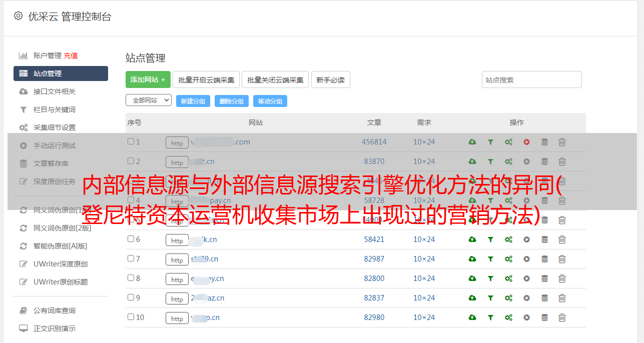The image size is (644, 343).
Task: Open 账户管理 in the sidebar
Action: coord(47,55)
